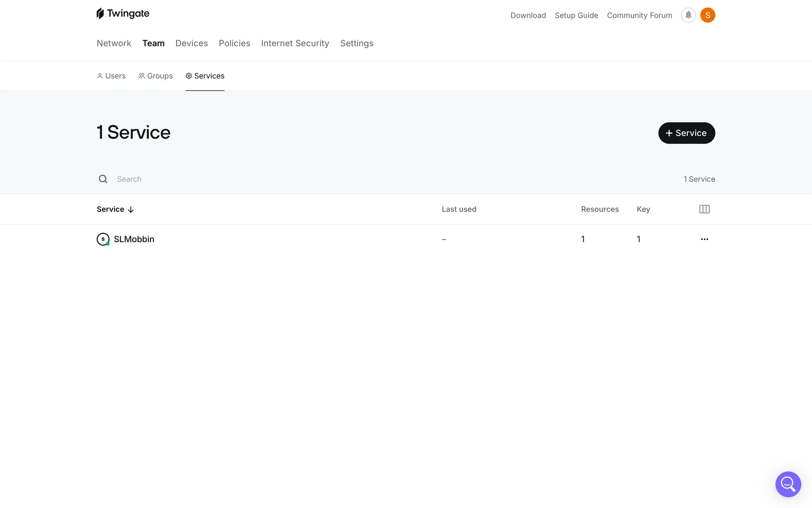Screen dimensions: 812x508
Task: Open the Internet Security section
Action: click(295, 43)
